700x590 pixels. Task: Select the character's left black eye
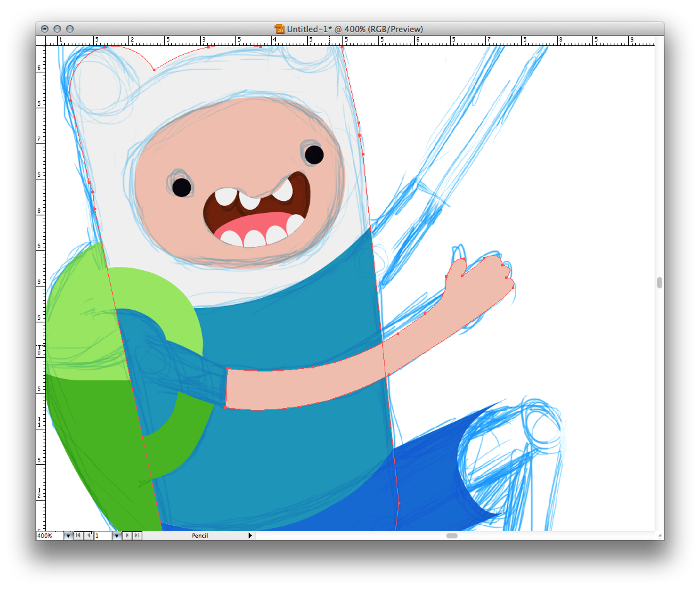[181, 187]
